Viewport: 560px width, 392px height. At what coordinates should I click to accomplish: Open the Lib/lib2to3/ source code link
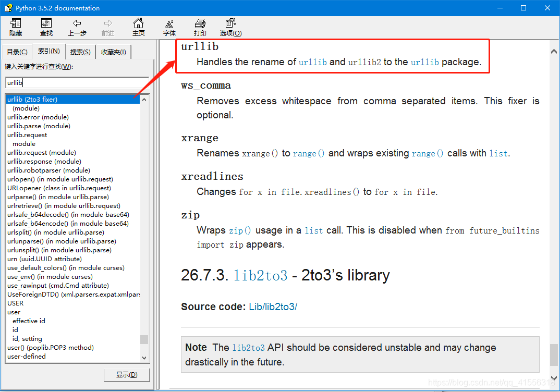pos(273,307)
